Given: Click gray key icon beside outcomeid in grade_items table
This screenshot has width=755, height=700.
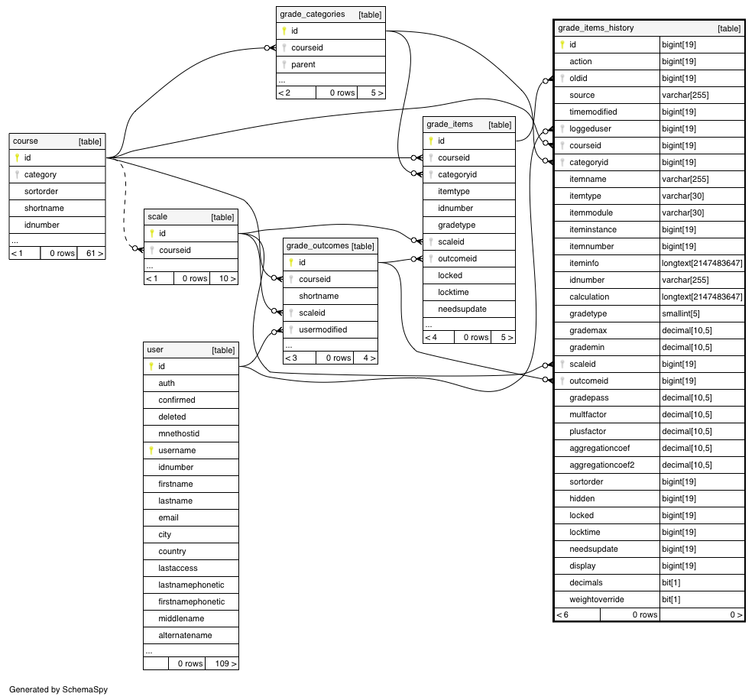Looking at the screenshot, I should [431, 258].
